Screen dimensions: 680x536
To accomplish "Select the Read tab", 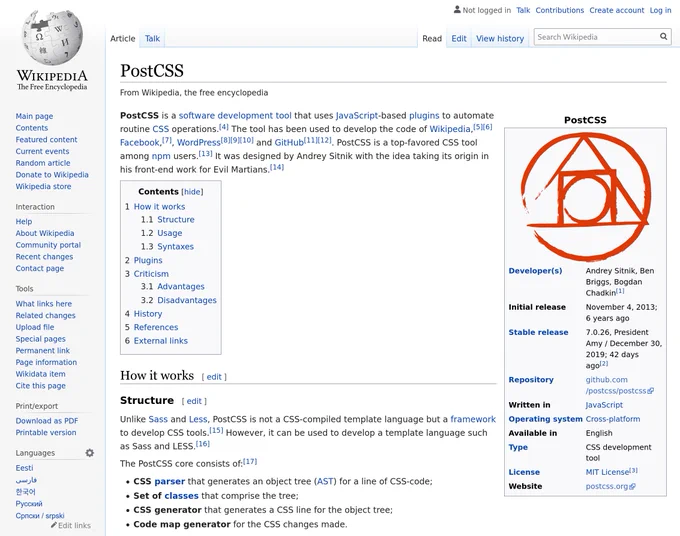I will pos(432,39).
